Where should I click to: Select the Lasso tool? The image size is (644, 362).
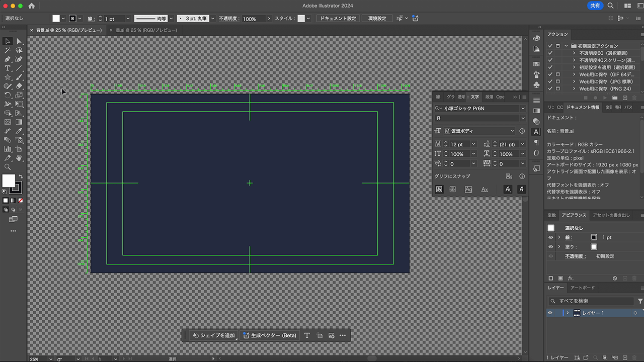tap(19, 50)
